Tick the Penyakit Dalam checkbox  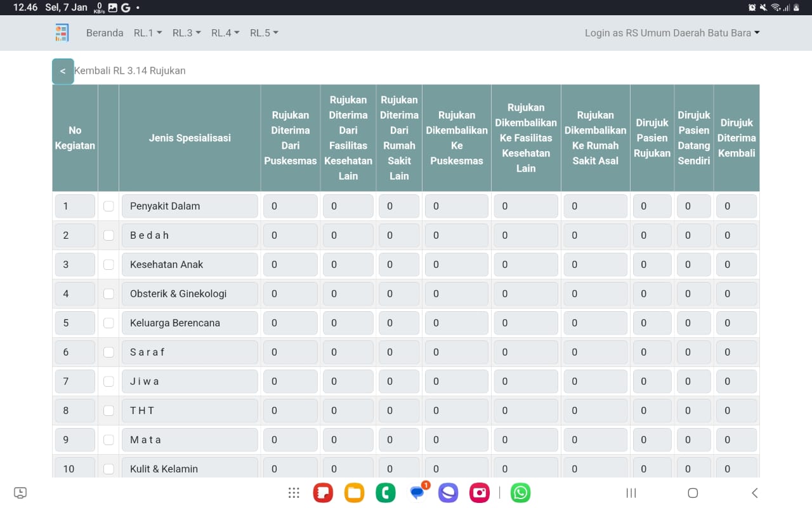(x=108, y=206)
